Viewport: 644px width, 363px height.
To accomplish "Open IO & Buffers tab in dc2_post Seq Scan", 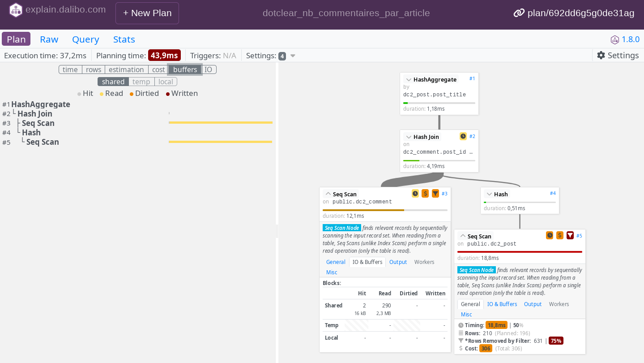I will point(502,304).
